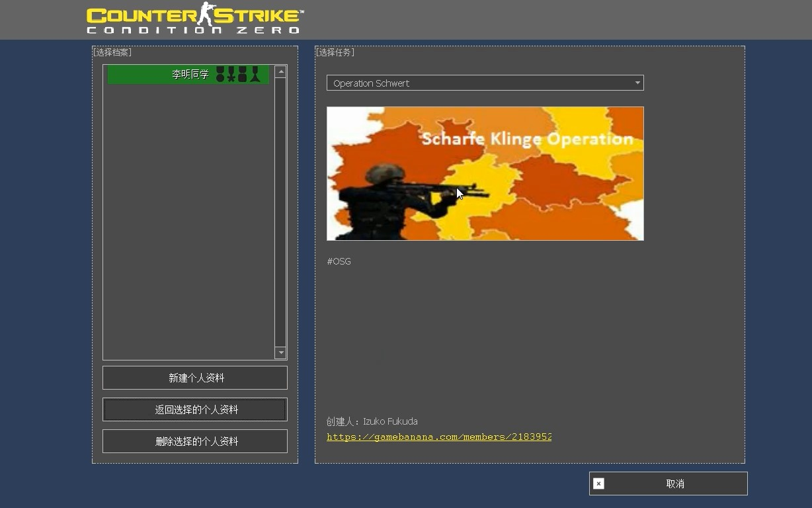This screenshot has height=508, width=812.
Task: Click the dropdown arrow on the mission selector
Action: point(637,83)
